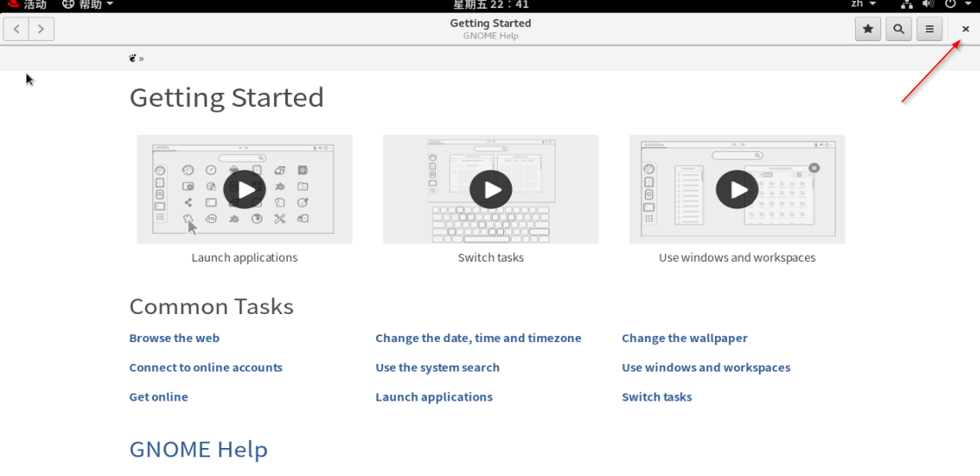
Task: Open the hamburger menu button
Action: tap(929, 29)
